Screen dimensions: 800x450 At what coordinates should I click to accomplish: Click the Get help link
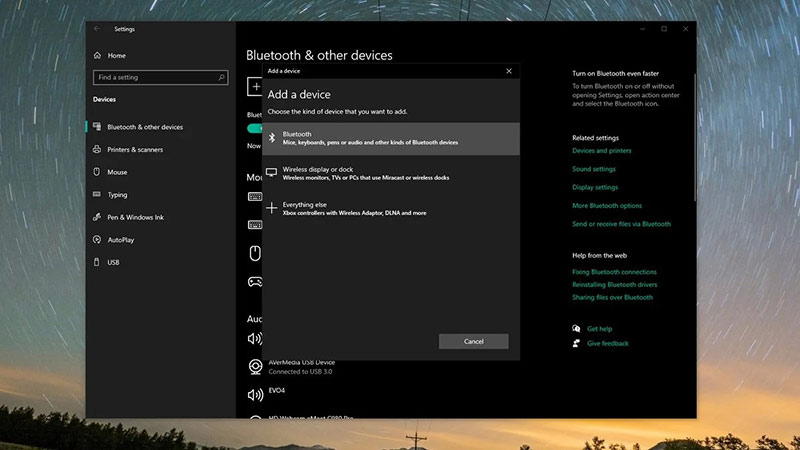pos(599,329)
